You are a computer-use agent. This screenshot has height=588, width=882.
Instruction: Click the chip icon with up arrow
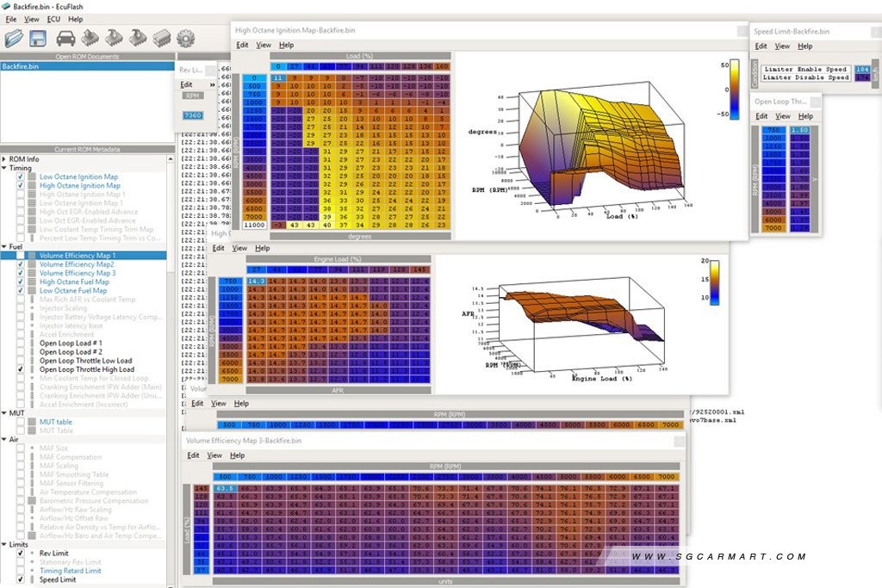point(90,38)
